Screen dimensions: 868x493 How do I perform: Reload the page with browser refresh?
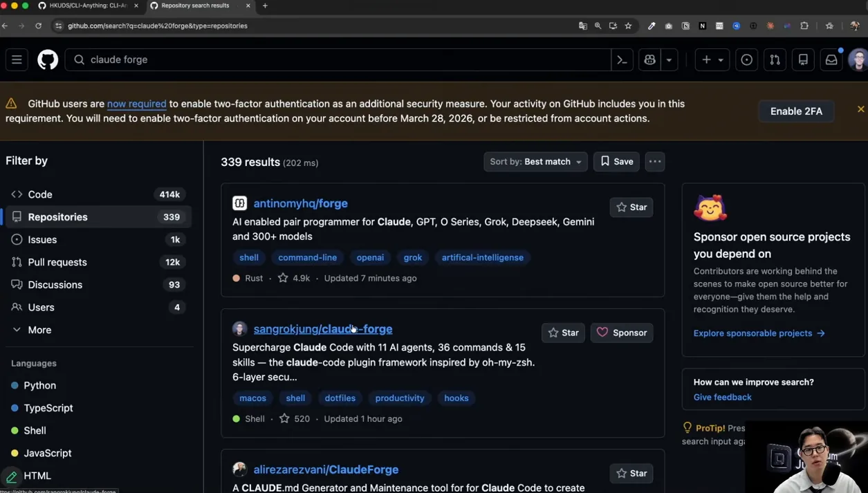point(38,26)
